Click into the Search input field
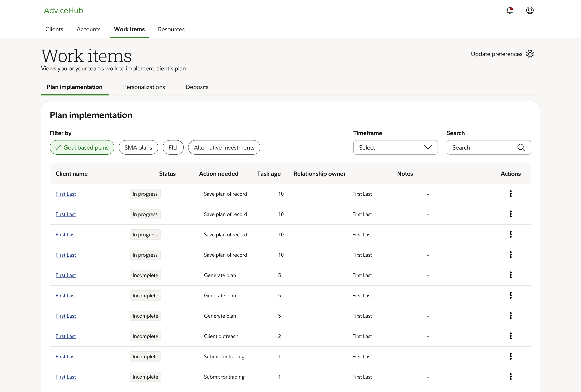The image size is (581, 392). click(482, 147)
